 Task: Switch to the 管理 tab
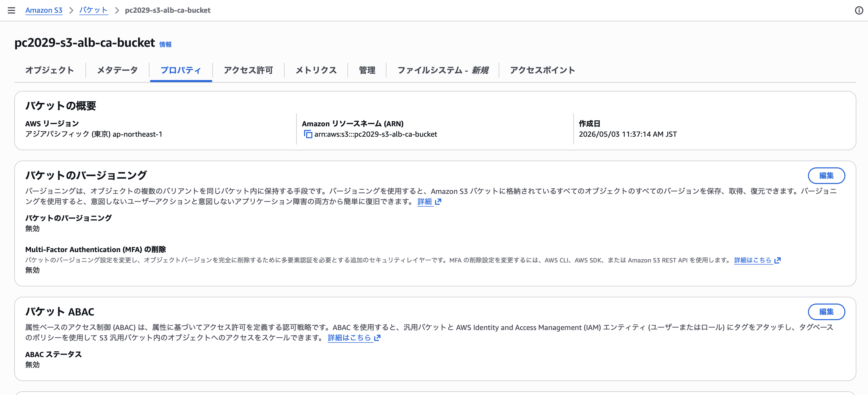[x=367, y=70]
